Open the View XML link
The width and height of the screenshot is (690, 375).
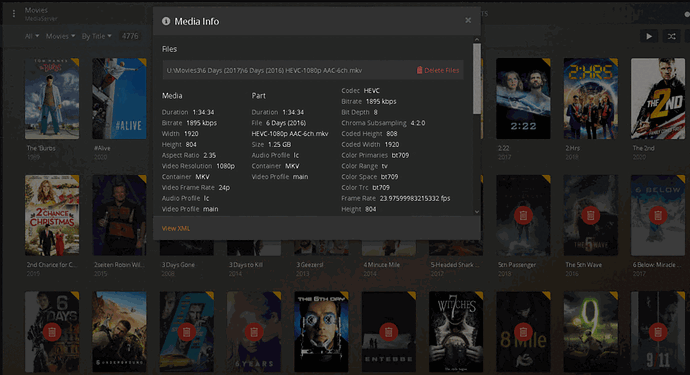[x=176, y=228]
